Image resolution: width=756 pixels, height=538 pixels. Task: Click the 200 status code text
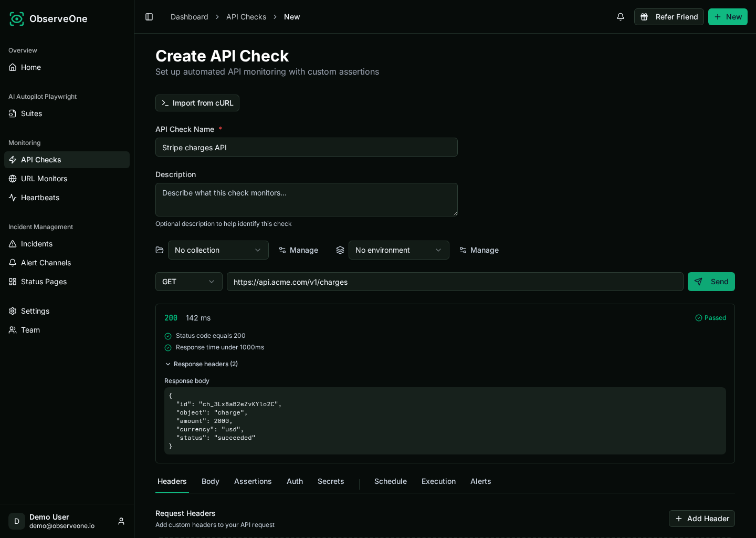point(171,318)
